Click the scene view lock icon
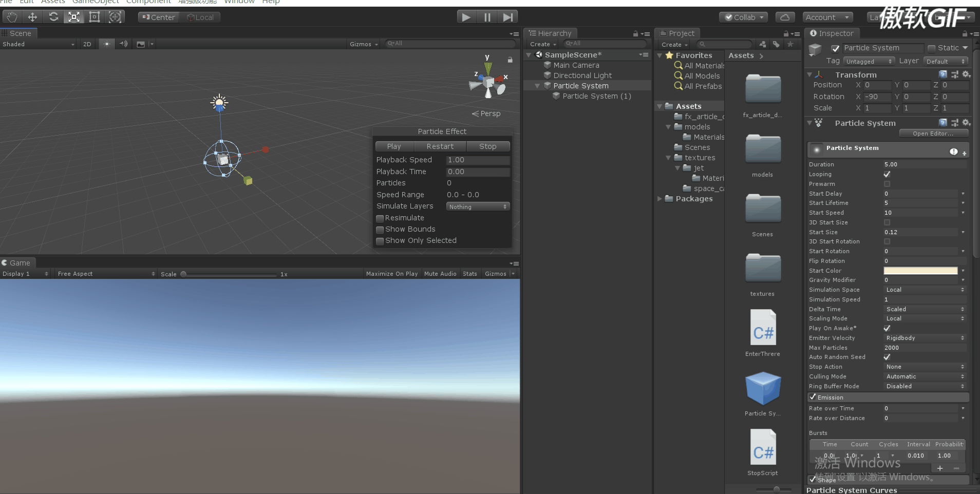Image resolution: width=980 pixels, height=494 pixels. 510,60
